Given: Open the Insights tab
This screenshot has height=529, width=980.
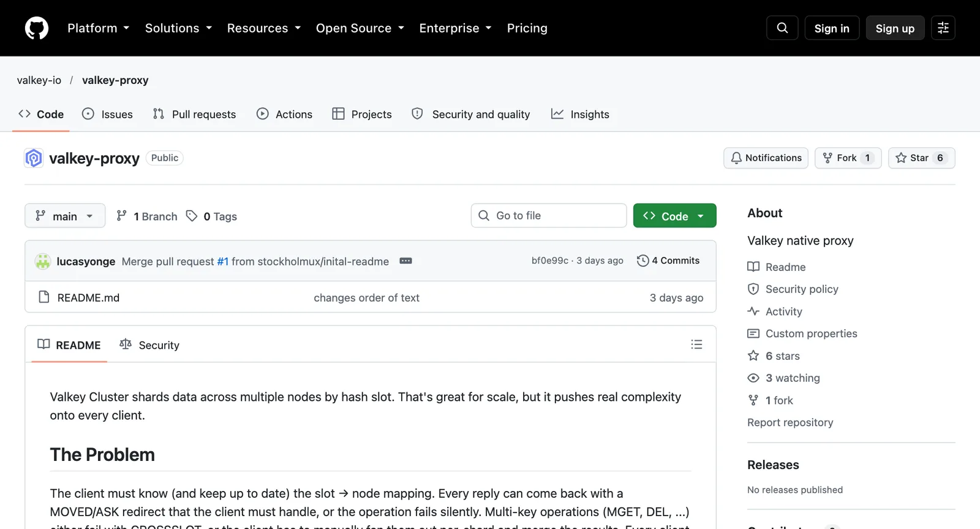Looking at the screenshot, I should (580, 115).
